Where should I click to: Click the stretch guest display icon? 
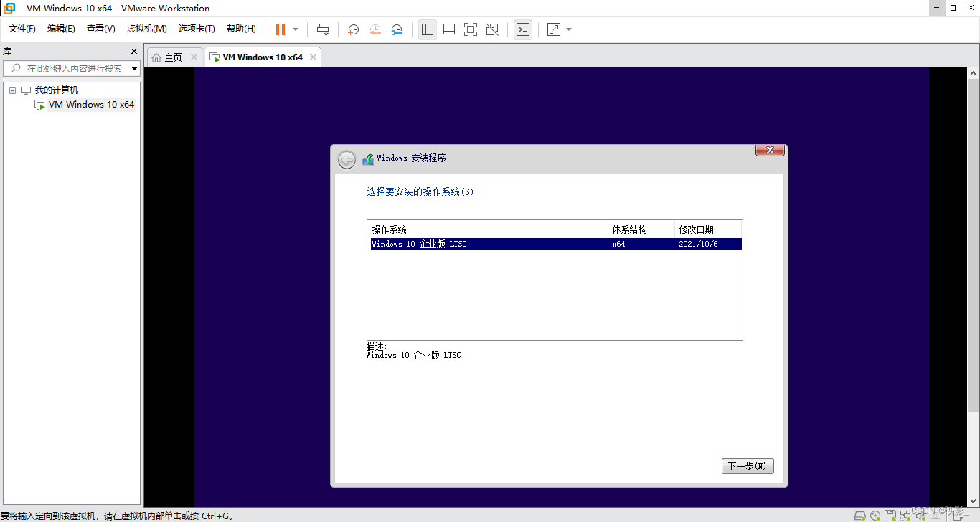click(x=554, y=29)
